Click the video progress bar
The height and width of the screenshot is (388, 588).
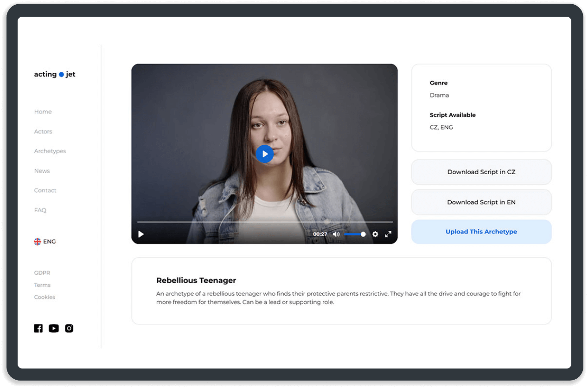264,222
